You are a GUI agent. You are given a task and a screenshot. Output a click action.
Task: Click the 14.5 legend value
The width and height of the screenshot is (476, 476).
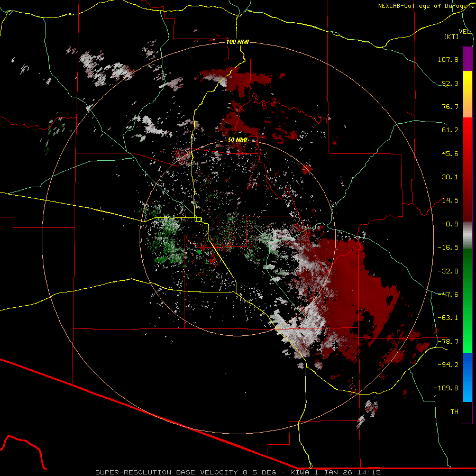tap(450, 200)
